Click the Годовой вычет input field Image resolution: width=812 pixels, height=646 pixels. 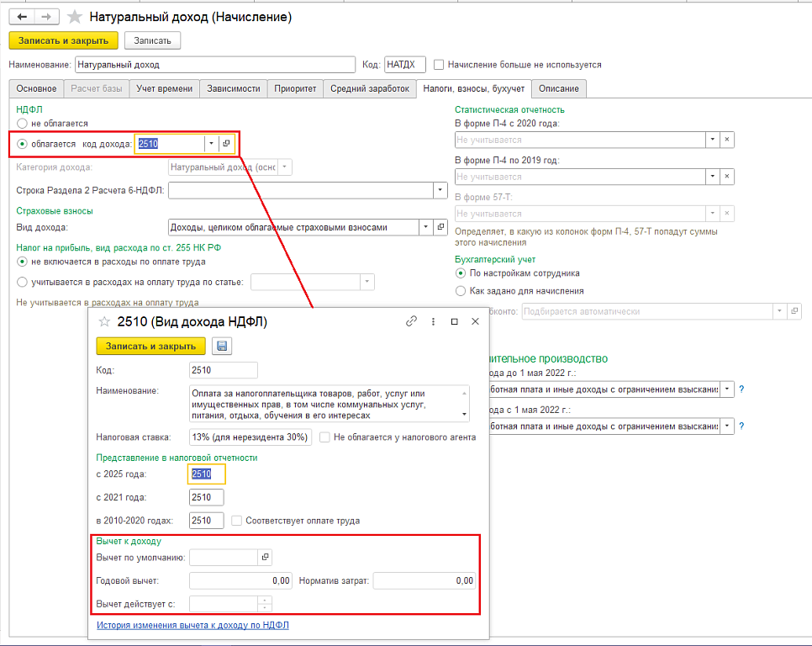point(240,580)
